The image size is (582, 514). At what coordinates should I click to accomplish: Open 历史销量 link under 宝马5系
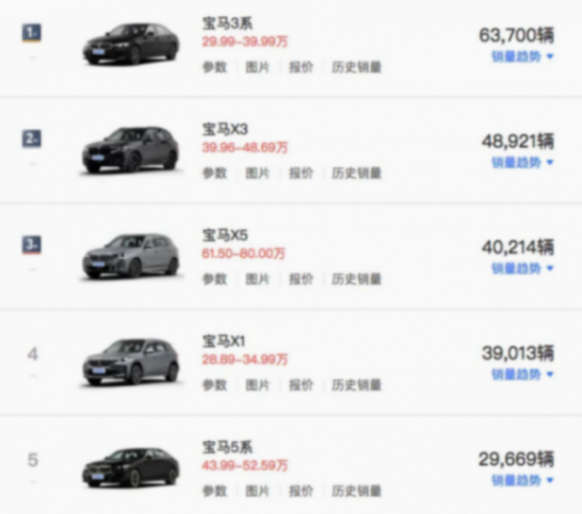(356, 491)
